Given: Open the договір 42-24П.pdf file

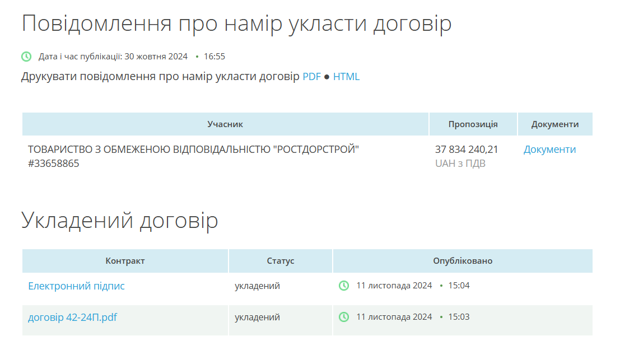Looking at the screenshot, I should point(72,317).
